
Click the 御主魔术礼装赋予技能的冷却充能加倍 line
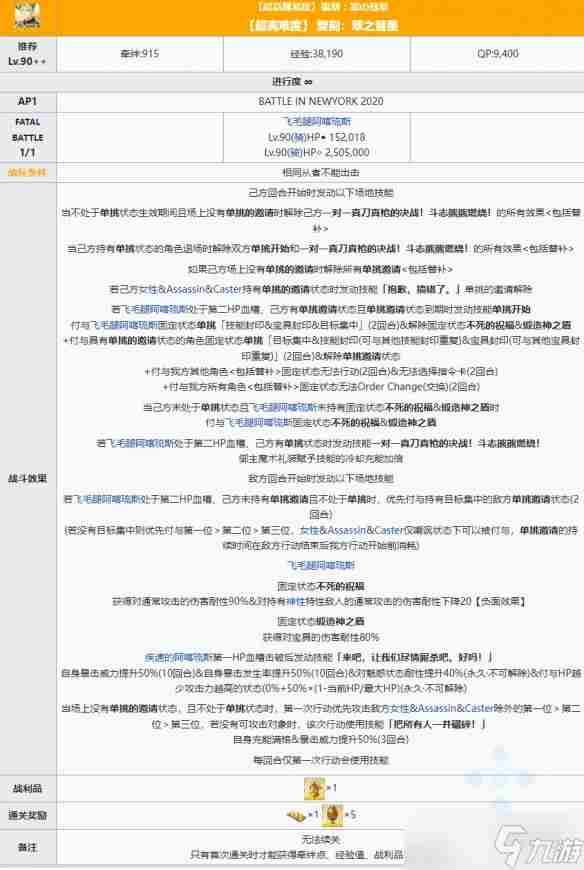(x=321, y=458)
